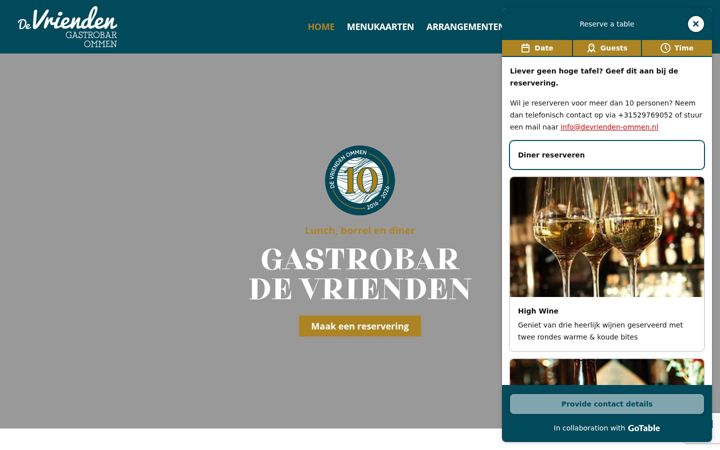Click the 10-year anniversary badge
Image resolution: width=720 pixels, height=450 pixels.
[x=360, y=180]
